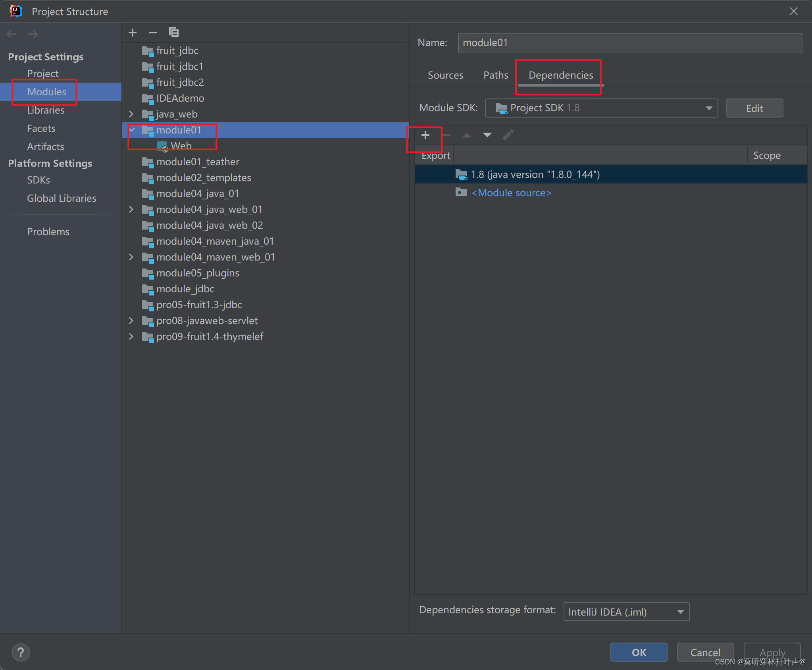Screen dimensions: 812x670
Task: Click the Cancel button
Action: [x=705, y=652]
